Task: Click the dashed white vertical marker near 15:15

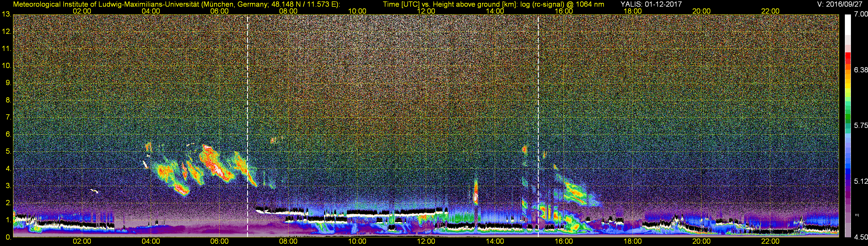Action: (x=538, y=126)
